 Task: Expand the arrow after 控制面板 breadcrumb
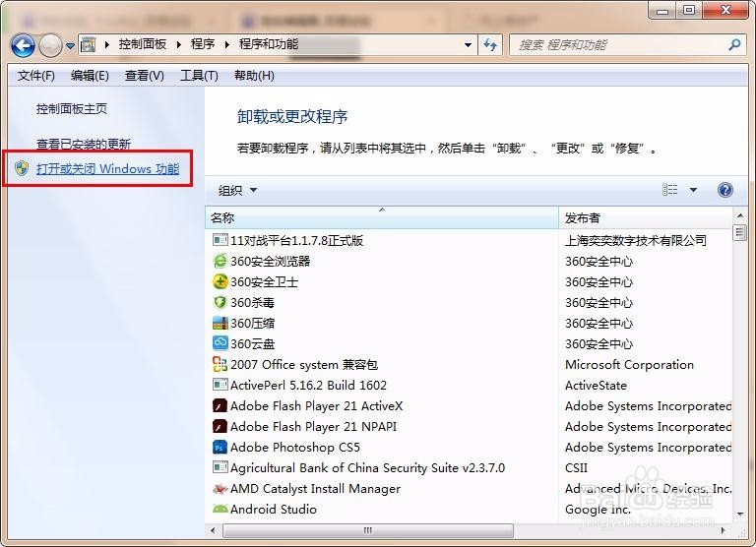[179, 45]
